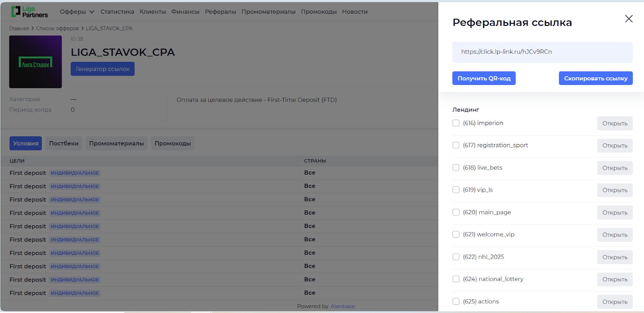Tick the (618) live_bets checkbox
Screen dimensions: 644x313
pos(456,168)
